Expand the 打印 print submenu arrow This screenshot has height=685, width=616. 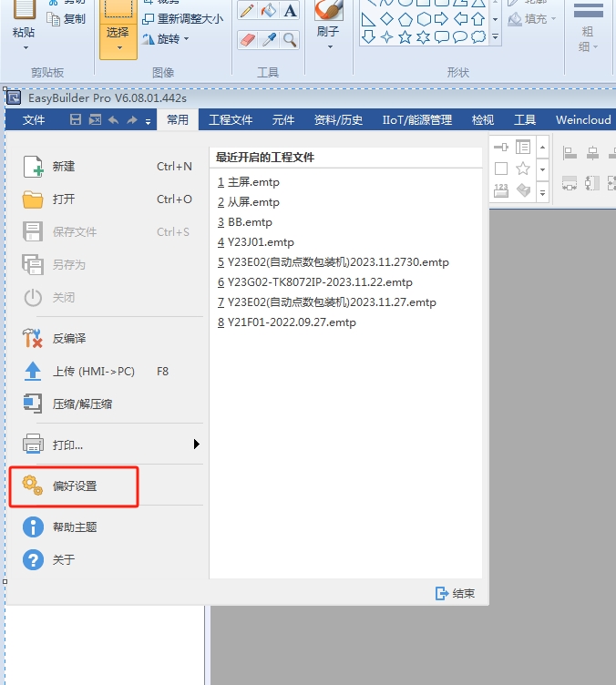coord(196,445)
